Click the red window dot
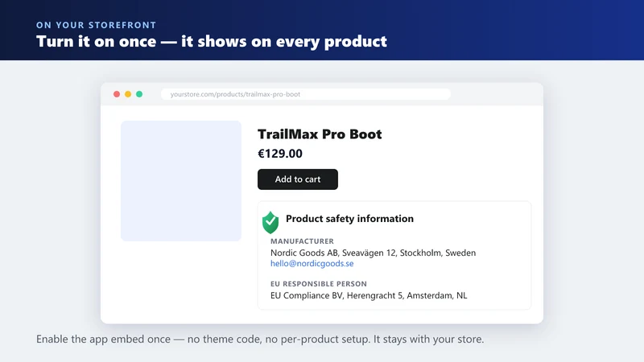 click(x=117, y=94)
